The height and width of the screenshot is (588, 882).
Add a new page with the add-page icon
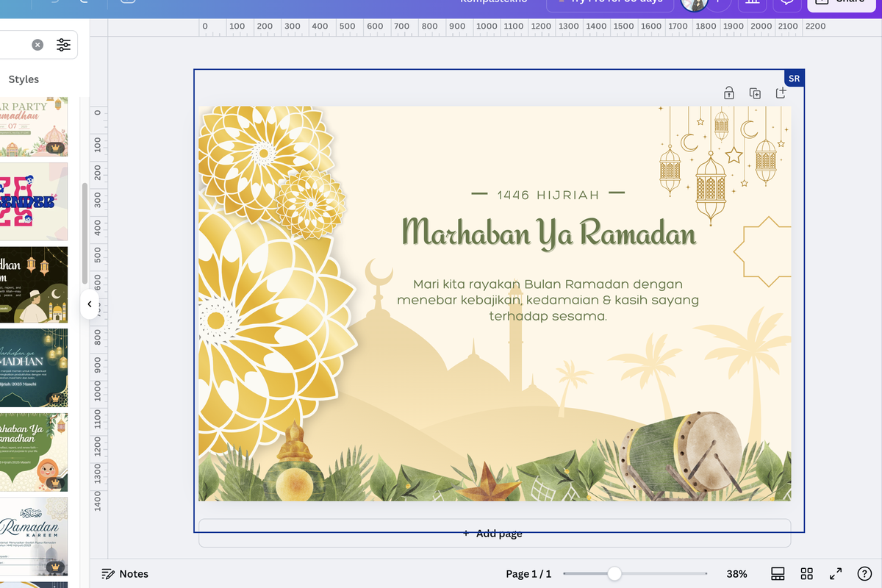coord(781,93)
